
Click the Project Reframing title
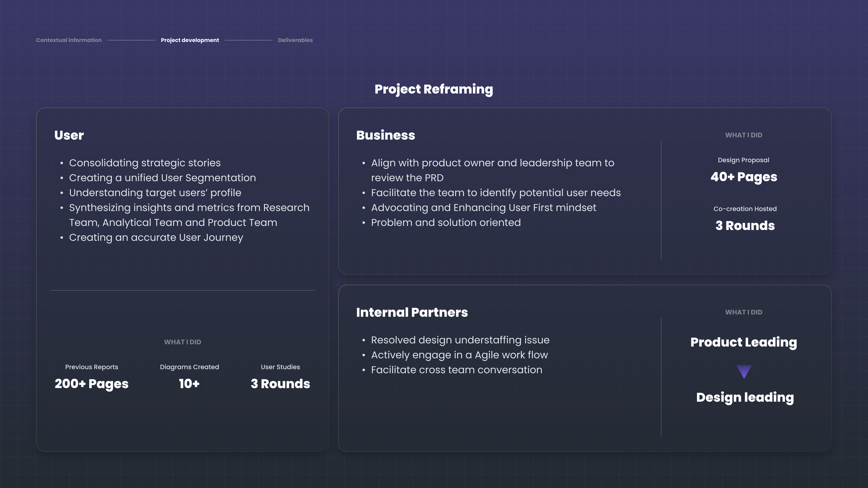point(434,89)
